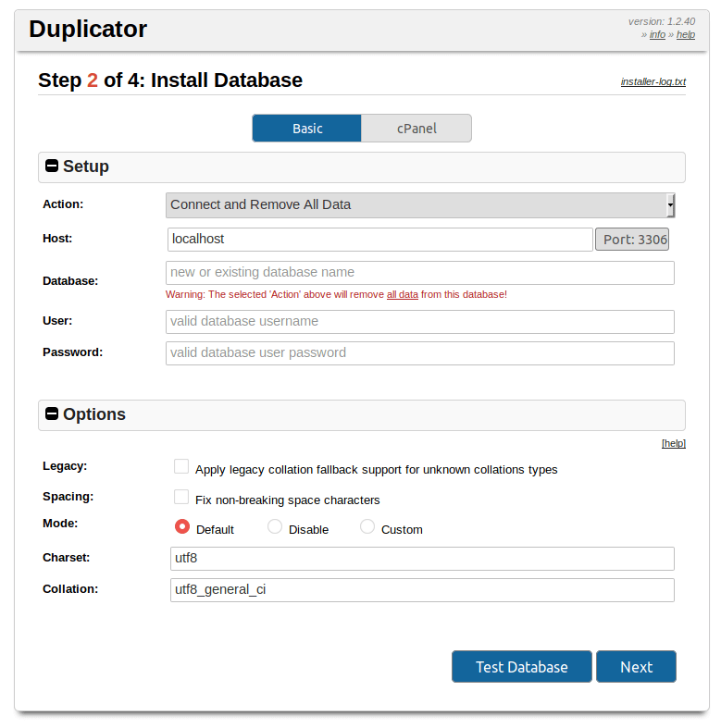Click the Test Database button

pos(521,667)
